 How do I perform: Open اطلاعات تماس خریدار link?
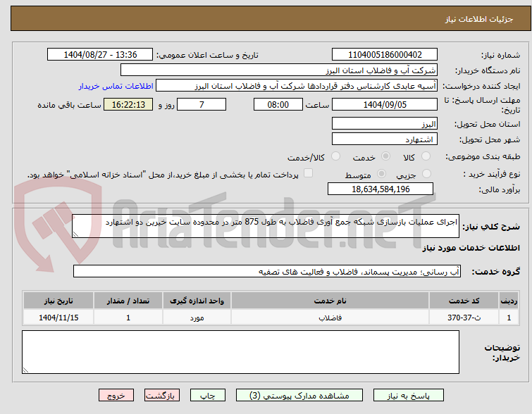point(116,86)
